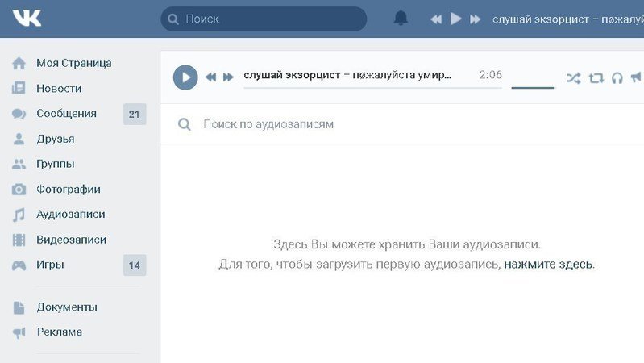The height and width of the screenshot is (363, 644).
Task: Skip to next track in top header
Action: [476, 19]
